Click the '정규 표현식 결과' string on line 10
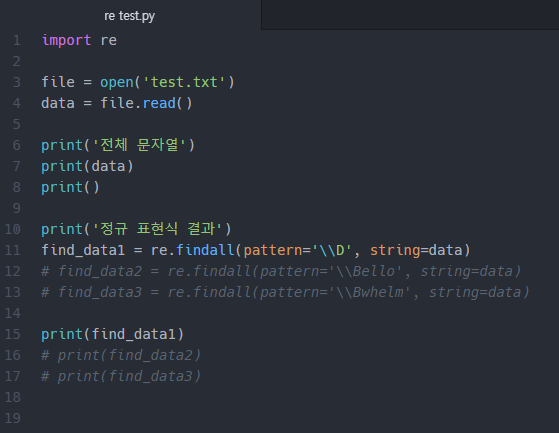Viewport: 559px width, 433px height. 157,229
